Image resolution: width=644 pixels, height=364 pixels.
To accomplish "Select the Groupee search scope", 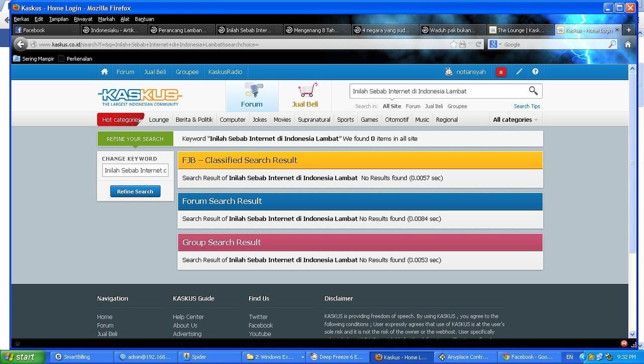I will pyautogui.click(x=457, y=106).
